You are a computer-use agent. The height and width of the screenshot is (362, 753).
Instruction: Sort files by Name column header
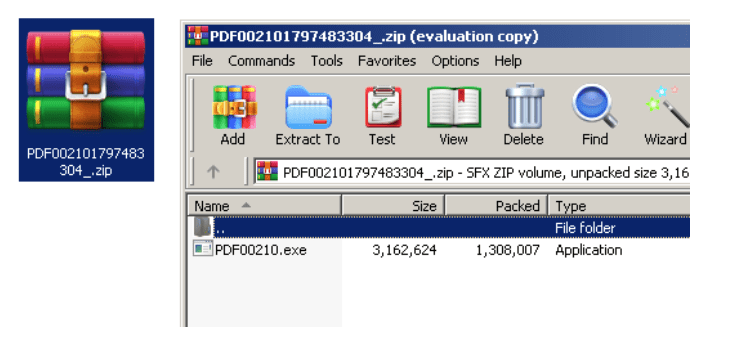(x=264, y=206)
